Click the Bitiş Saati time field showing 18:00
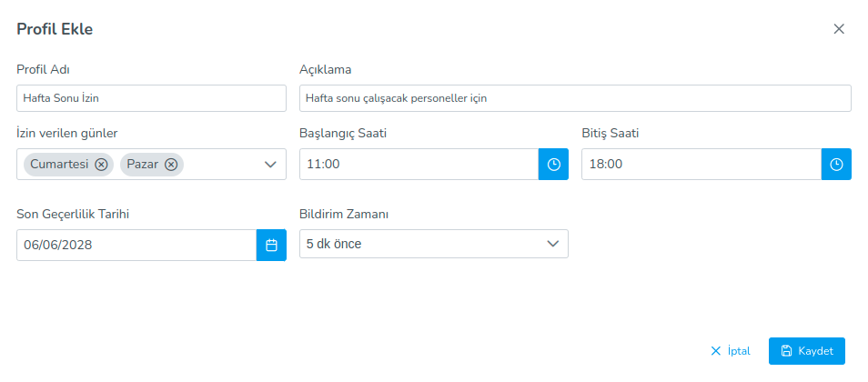The image size is (868, 382). point(701,165)
